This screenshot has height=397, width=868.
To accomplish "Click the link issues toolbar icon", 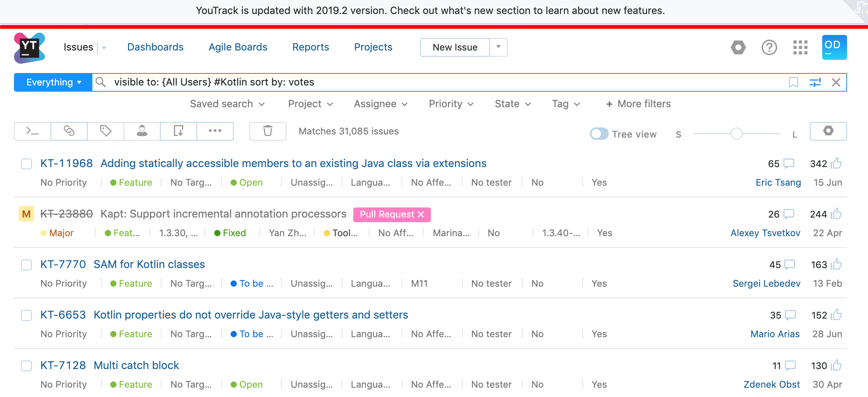I will (x=69, y=131).
